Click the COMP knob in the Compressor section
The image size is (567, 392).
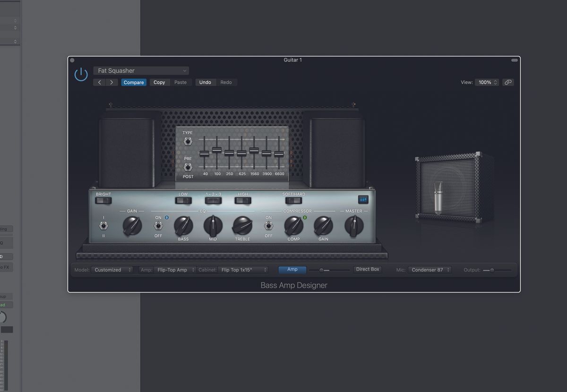[x=294, y=226]
